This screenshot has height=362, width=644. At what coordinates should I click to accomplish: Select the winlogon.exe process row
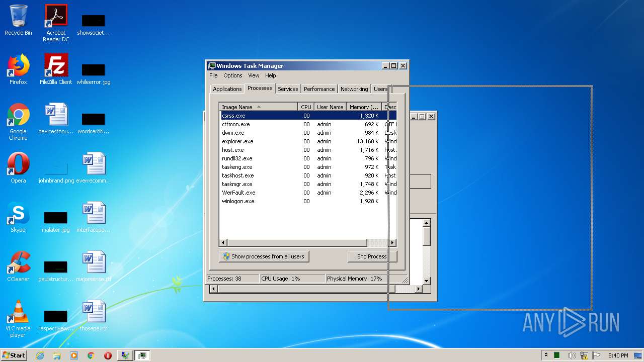308,201
